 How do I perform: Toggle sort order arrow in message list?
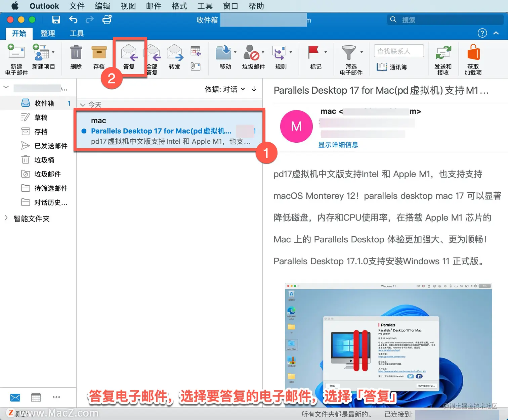pos(254,89)
